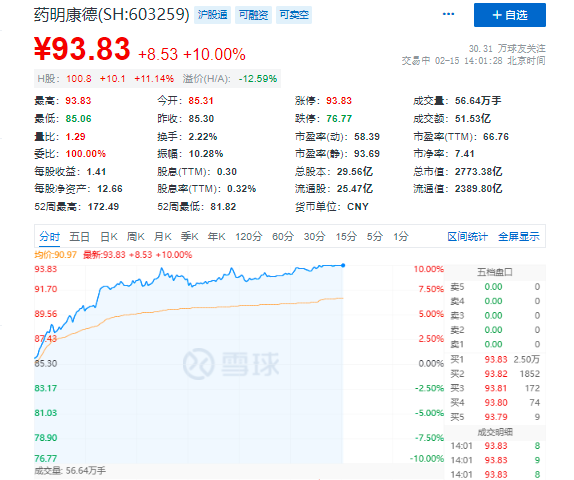The image size is (574, 480).
Task: Select the 分时 chart tab
Action: 50,237
